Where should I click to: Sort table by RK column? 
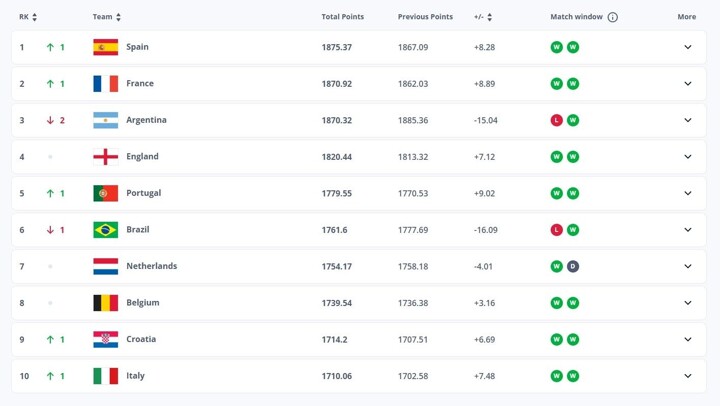tap(28, 17)
